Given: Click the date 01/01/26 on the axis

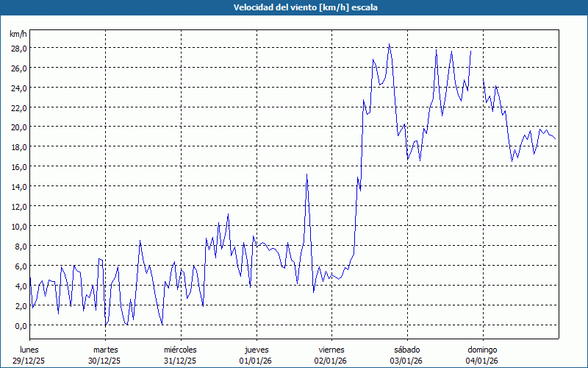Looking at the screenshot, I should click(x=257, y=360).
